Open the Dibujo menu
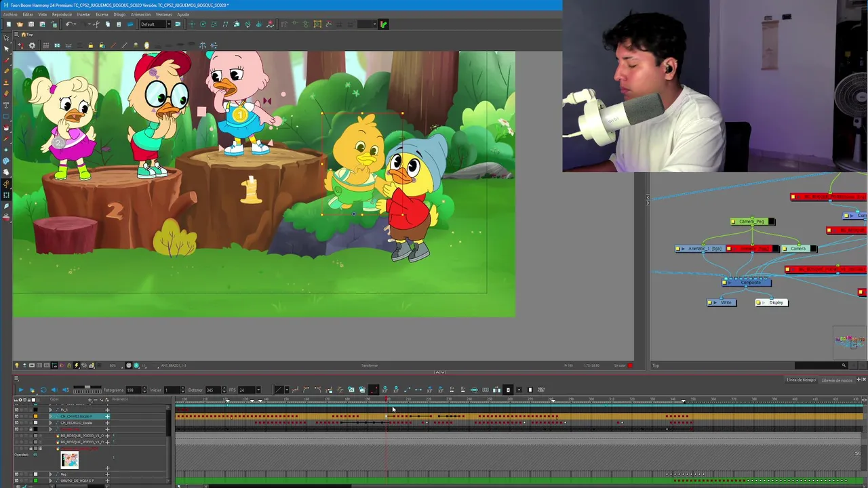Viewport: 868px width, 488px height. 119,14
